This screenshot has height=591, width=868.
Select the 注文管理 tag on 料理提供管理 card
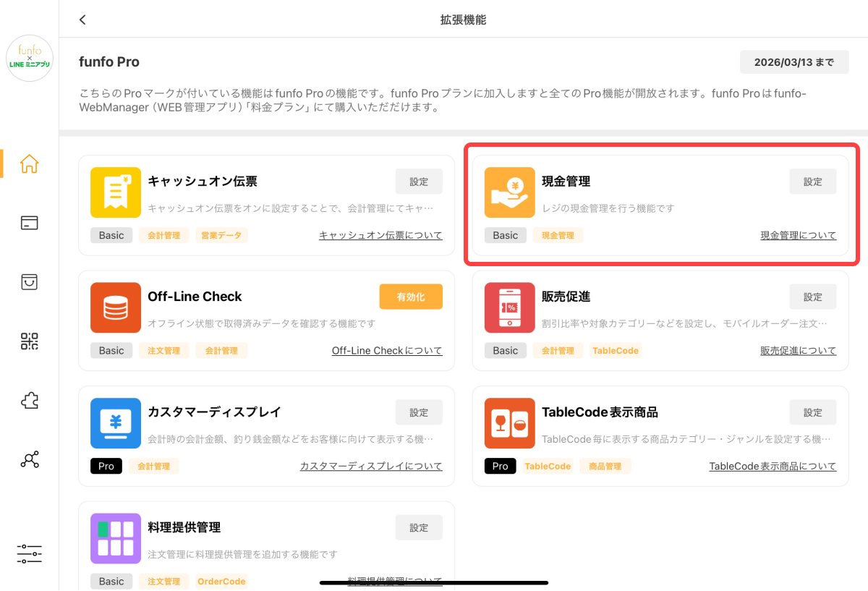164,581
